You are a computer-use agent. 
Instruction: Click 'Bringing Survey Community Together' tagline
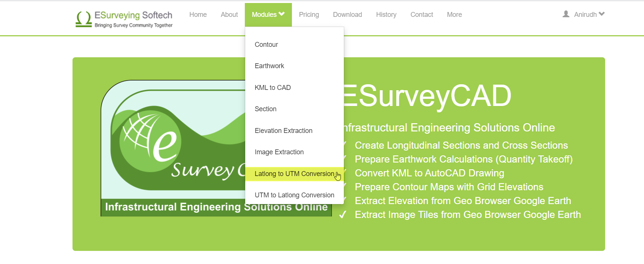(133, 25)
